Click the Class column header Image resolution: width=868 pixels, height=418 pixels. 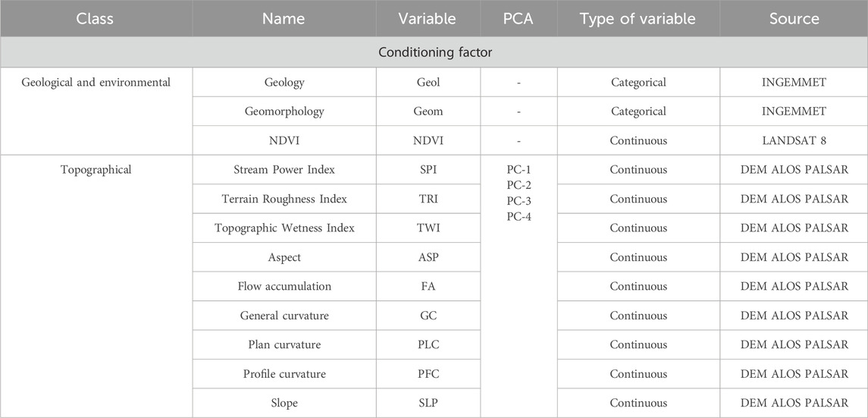96,19
